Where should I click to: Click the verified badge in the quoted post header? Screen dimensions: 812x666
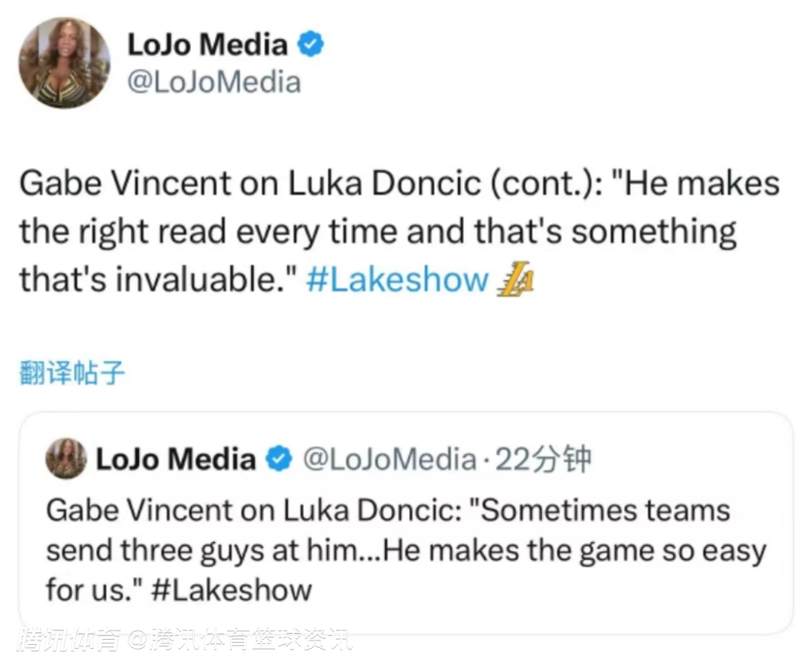pyautogui.click(x=280, y=459)
